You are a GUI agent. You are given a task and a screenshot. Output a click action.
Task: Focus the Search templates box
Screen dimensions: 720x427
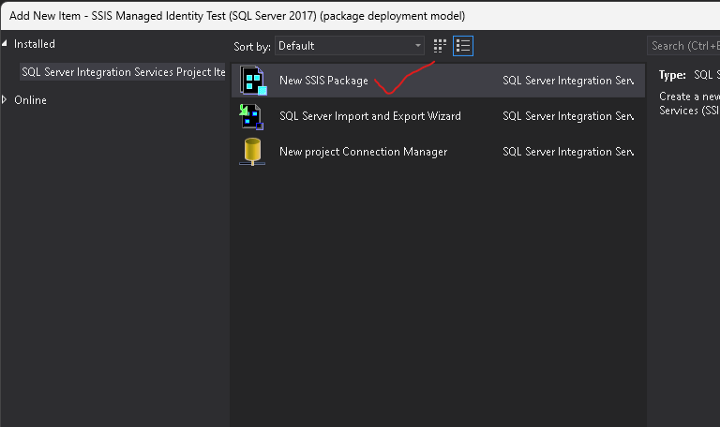682,46
